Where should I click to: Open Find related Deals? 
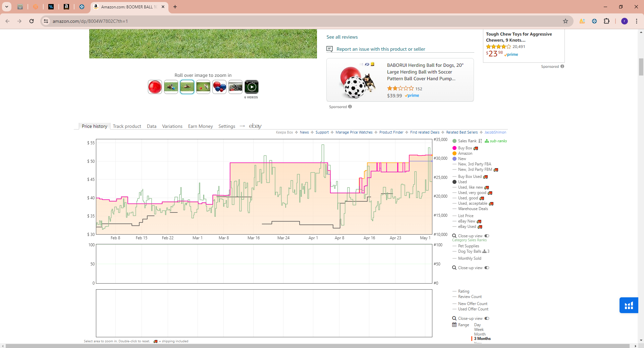pyautogui.click(x=425, y=132)
